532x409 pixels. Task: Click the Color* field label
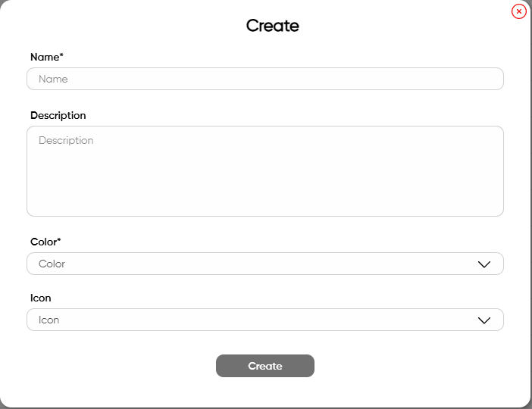[x=45, y=242]
